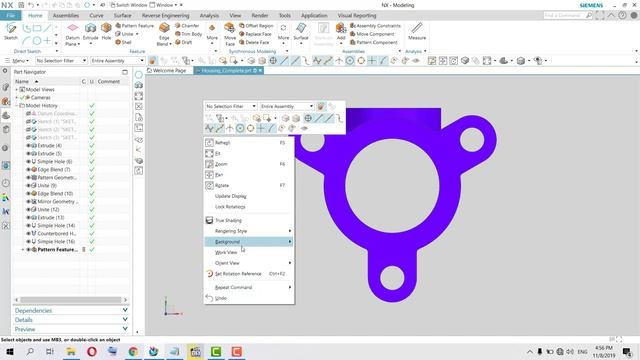Sort by the Name column header
The width and height of the screenshot is (640, 360).
coord(22,82)
